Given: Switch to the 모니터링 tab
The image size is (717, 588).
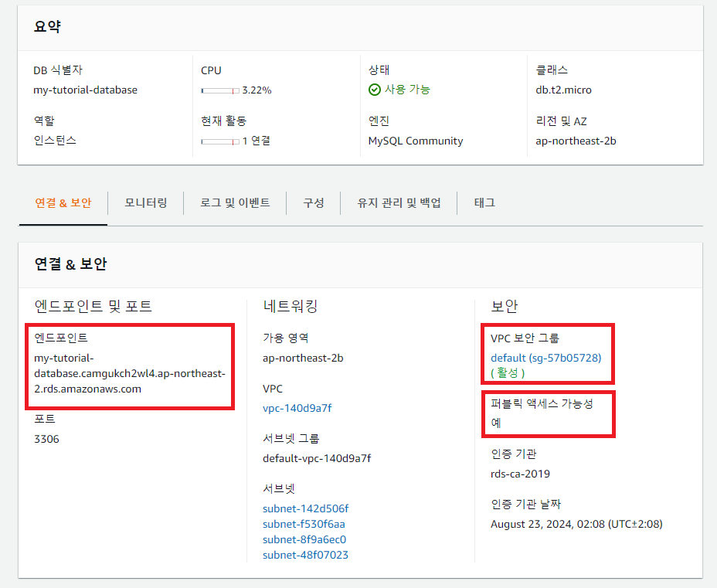Looking at the screenshot, I should coord(146,203).
